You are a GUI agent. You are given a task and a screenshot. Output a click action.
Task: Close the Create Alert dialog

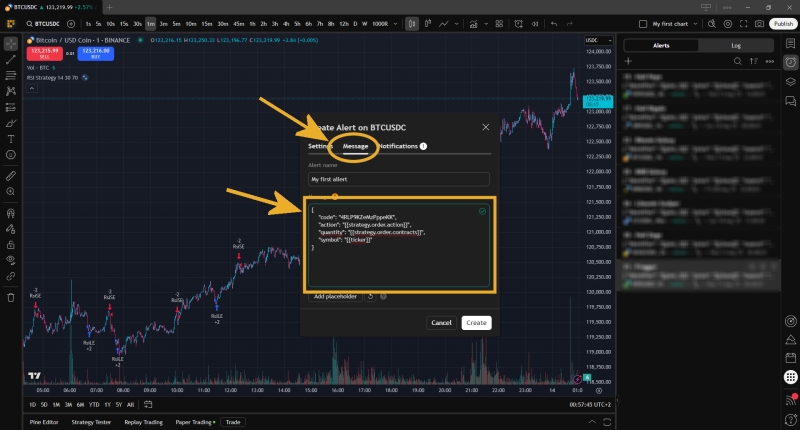coord(485,127)
